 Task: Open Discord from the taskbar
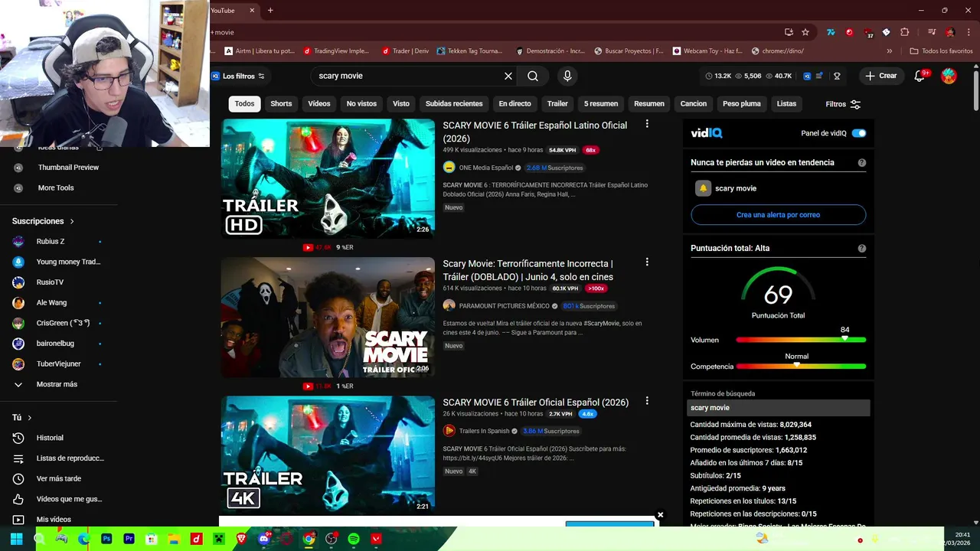263,539
